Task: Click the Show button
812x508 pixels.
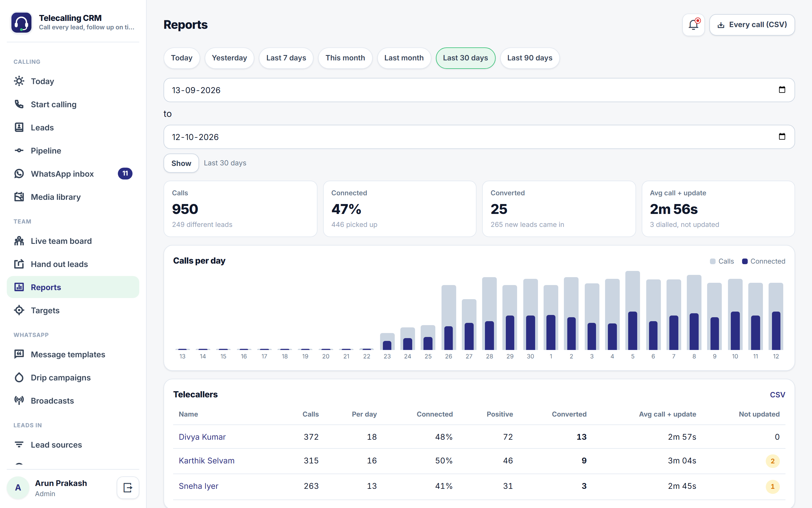Action: 181,163
